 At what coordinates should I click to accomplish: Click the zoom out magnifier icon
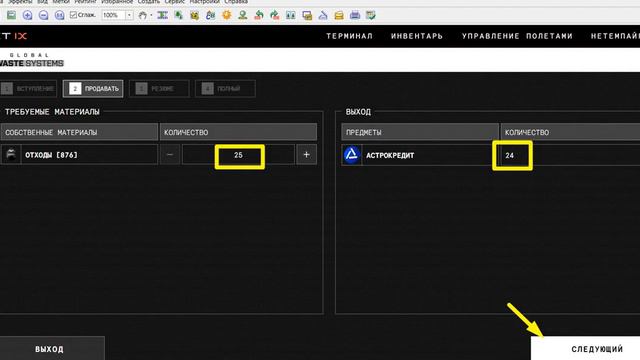[x=43, y=16]
